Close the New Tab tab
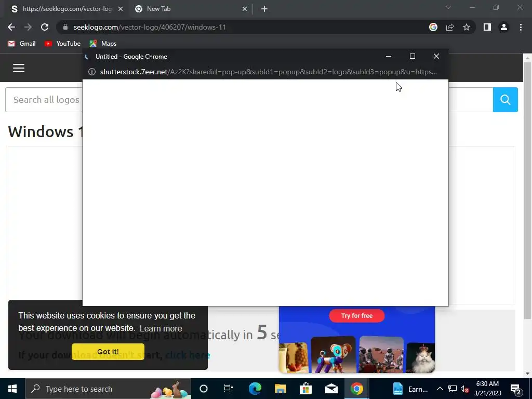 (x=245, y=9)
